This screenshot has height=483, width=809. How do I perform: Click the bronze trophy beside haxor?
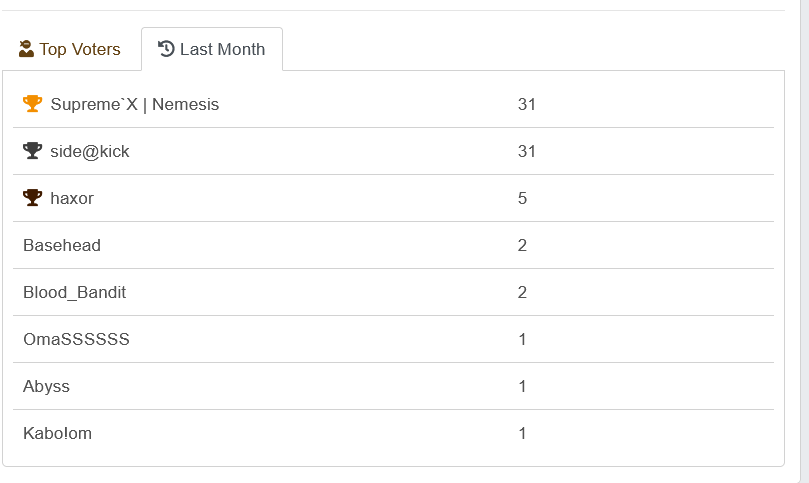33,198
